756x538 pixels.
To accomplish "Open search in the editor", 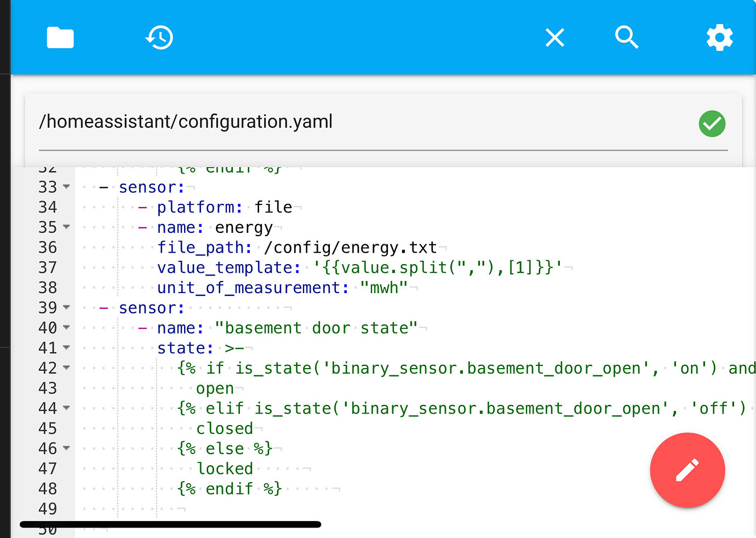I will [627, 37].
